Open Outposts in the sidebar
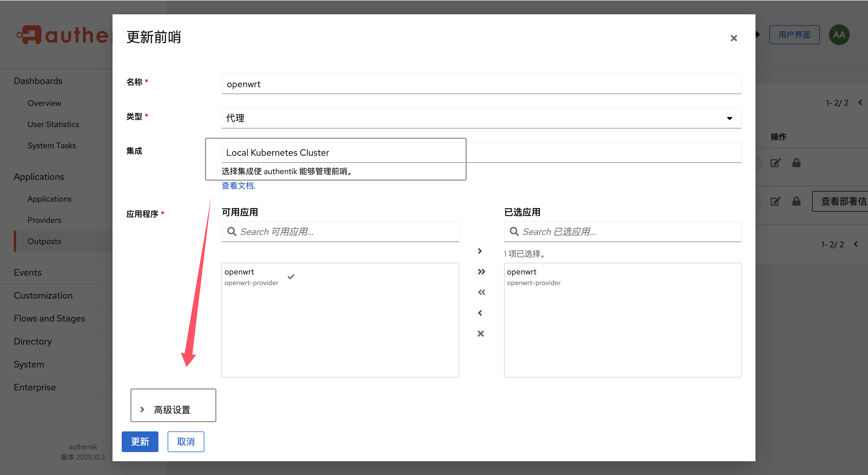The image size is (868, 475). coord(44,241)
